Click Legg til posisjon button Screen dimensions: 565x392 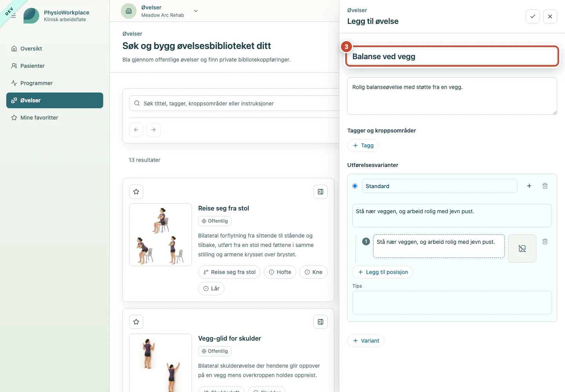click(383, 272)
